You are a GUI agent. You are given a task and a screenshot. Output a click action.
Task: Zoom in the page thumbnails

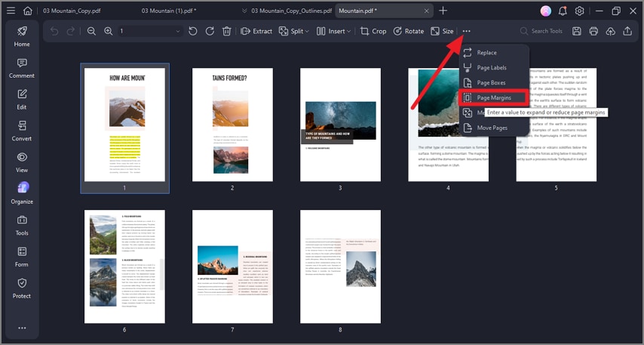[x=108, y=31]
